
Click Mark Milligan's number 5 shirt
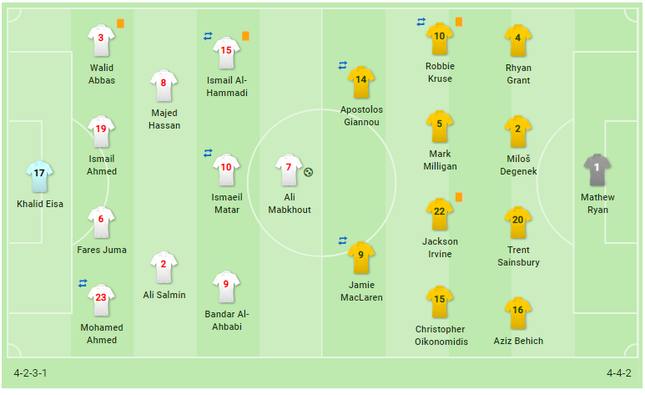439,126
